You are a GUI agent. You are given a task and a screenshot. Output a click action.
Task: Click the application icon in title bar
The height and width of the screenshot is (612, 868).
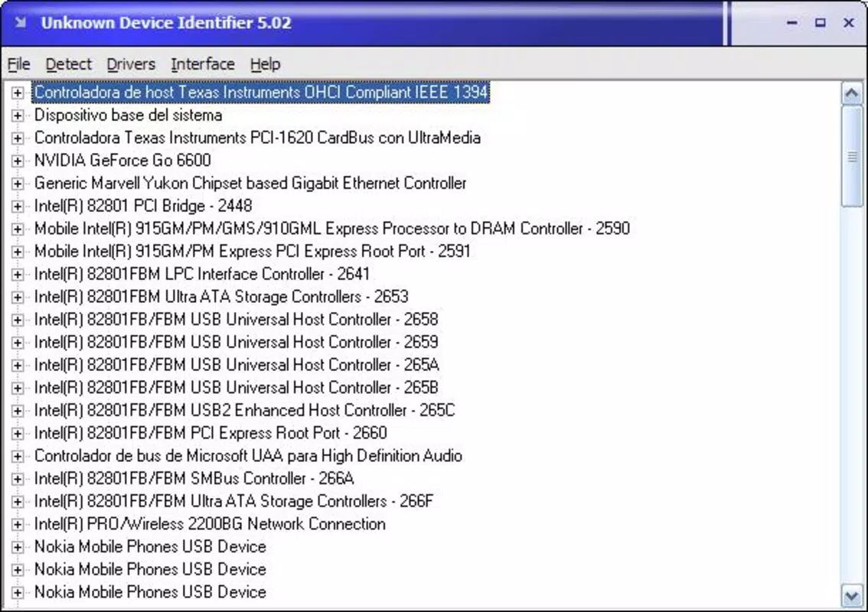coord(21,23)
